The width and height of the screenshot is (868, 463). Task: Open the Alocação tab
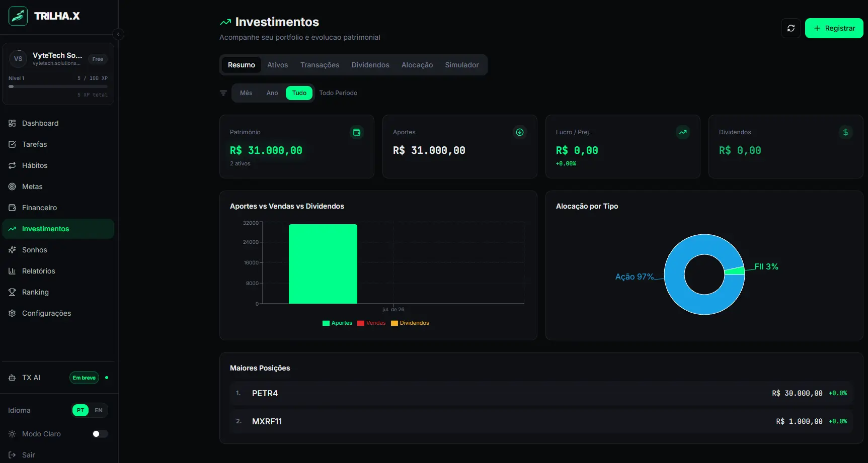[417, 65]
